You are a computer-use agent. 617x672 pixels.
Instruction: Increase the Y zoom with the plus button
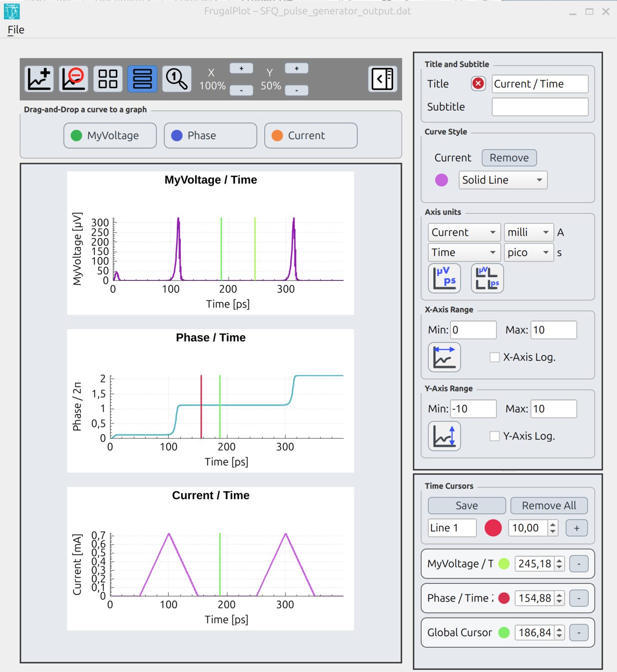297,68
